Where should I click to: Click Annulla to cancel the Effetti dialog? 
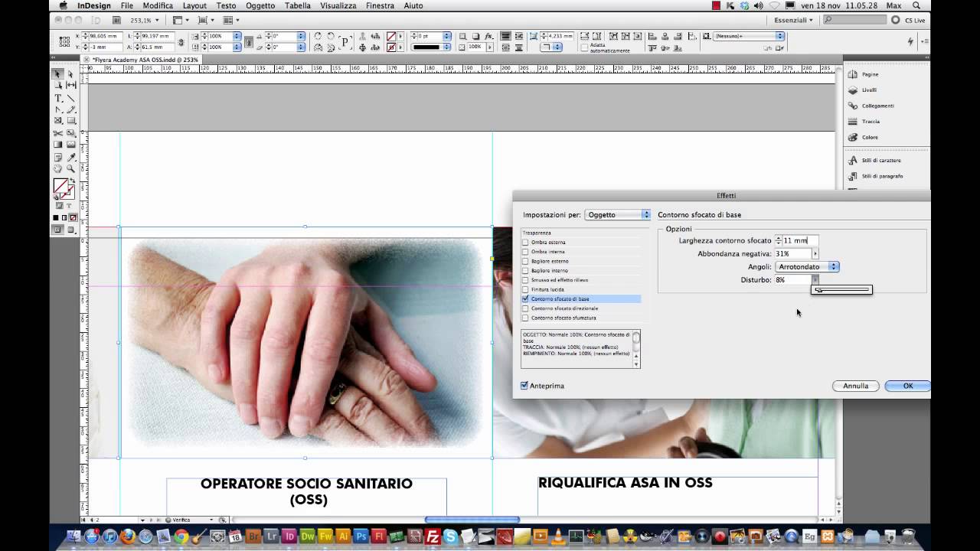855,386
